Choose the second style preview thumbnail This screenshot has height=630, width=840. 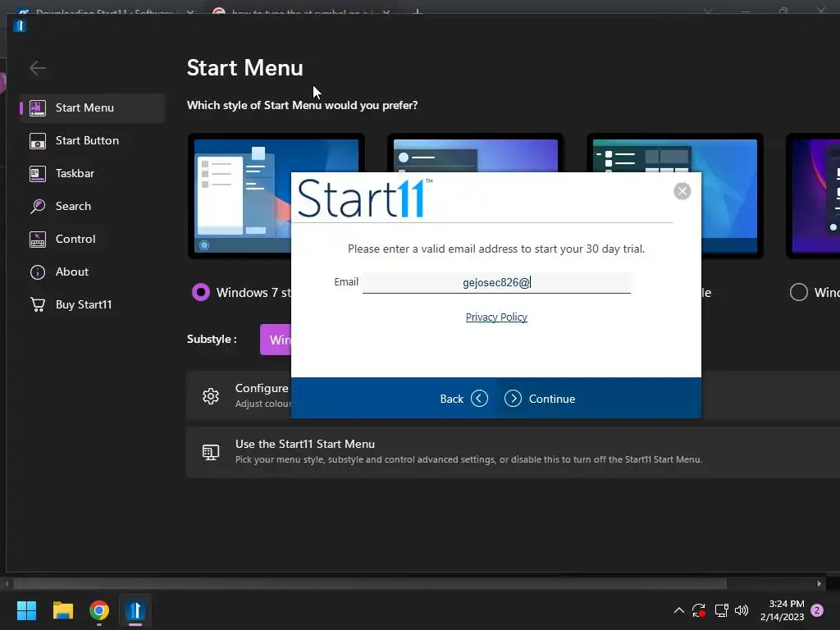pyautogui.click(x=475, y=153)
